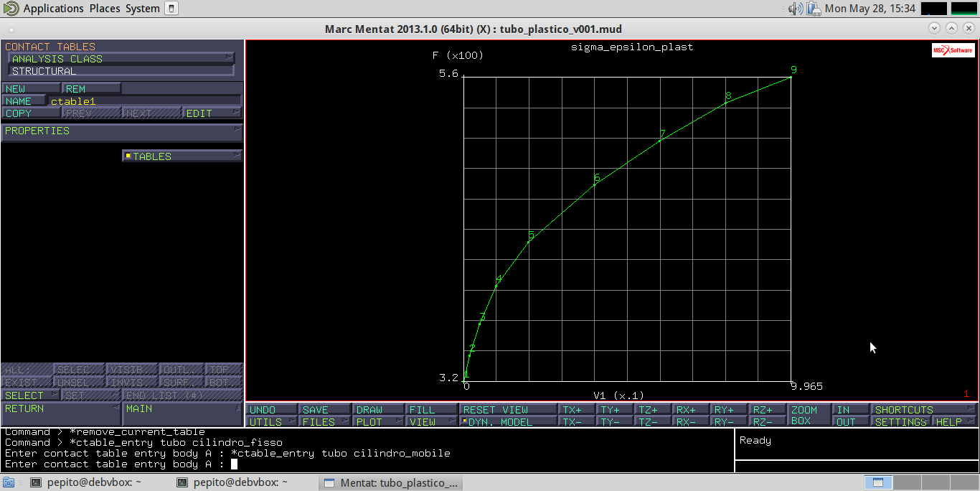Select the Mentat: tubo_plastico taskbar window
The width and height of the screenshot is (980, 491).
392,483
